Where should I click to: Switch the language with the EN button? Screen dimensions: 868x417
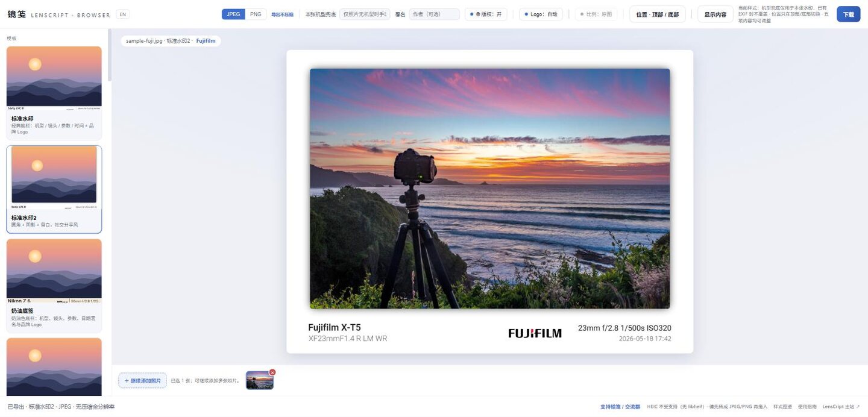pyautogui.click(x=122, y=14)
